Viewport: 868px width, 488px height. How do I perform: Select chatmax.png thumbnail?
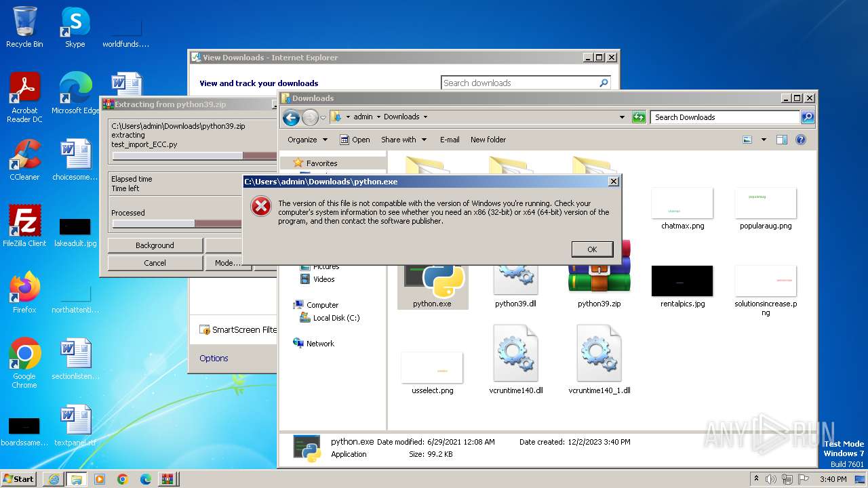[682, 209]
